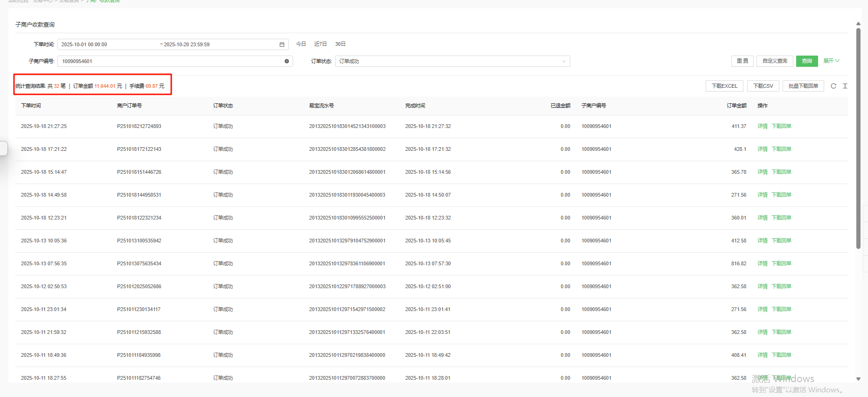Expand more filters with 展开
The height and width of the screenshot is (397, 868).
[x=831, y=61]
